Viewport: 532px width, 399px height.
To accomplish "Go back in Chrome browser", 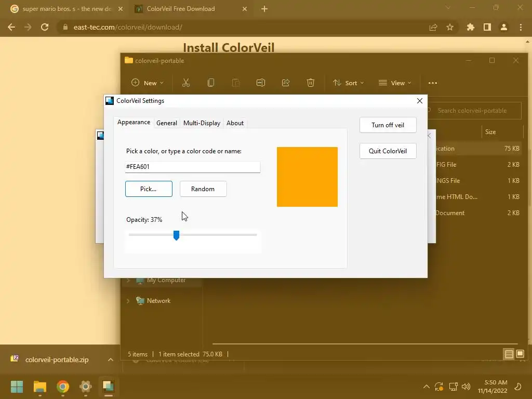I will tap(11, 27).
